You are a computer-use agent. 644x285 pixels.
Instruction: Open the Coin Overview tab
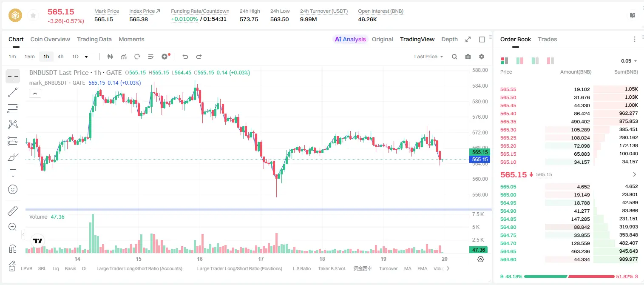[x=50, y=39]
